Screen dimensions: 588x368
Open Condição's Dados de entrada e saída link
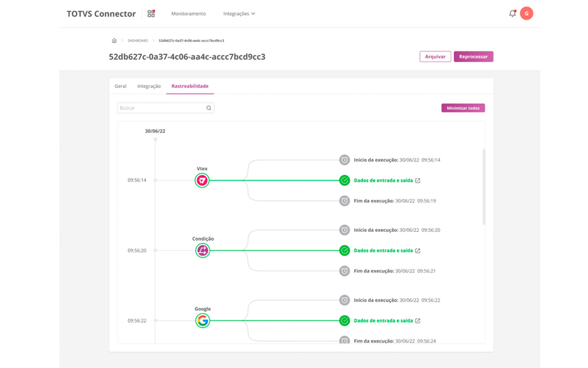pos(383,251)
